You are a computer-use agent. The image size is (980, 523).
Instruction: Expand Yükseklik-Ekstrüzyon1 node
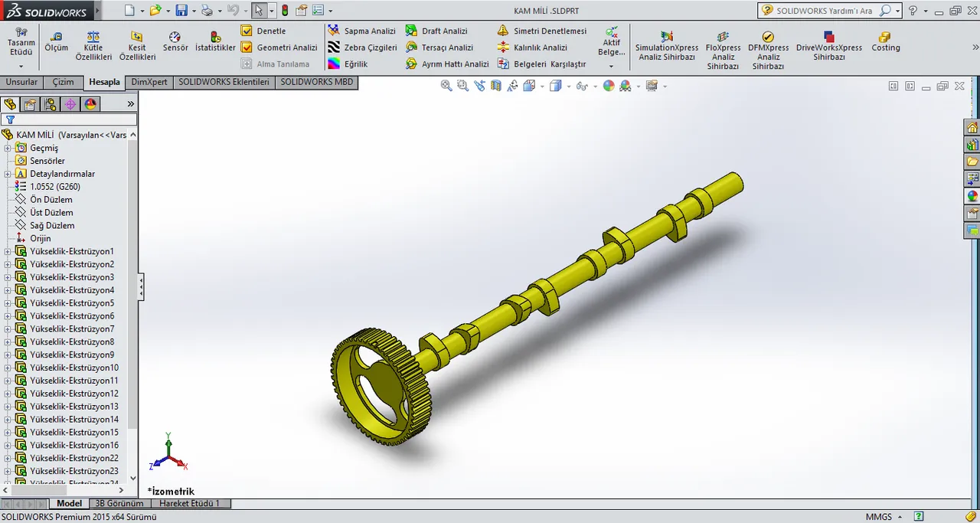click(x=8, y=251)
